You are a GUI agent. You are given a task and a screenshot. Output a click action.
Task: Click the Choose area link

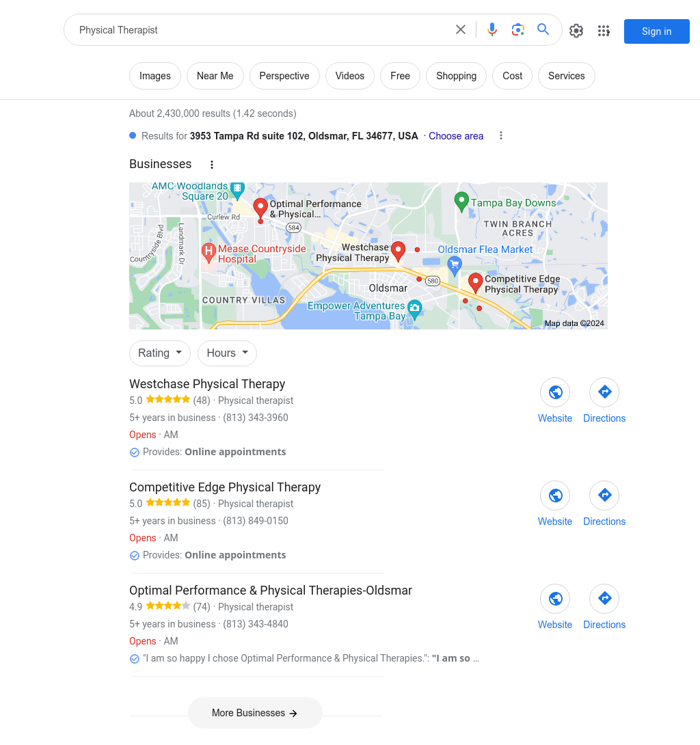pos(456,136)
